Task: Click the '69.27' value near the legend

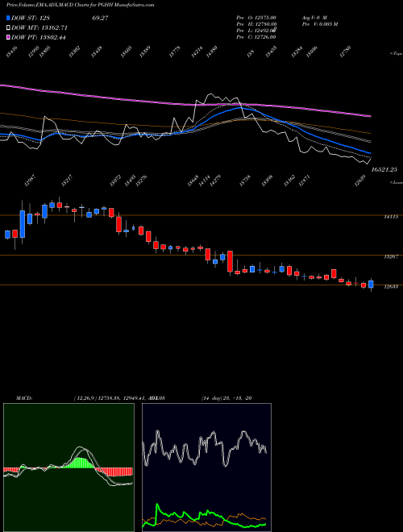Action: [x=100, y=18]
